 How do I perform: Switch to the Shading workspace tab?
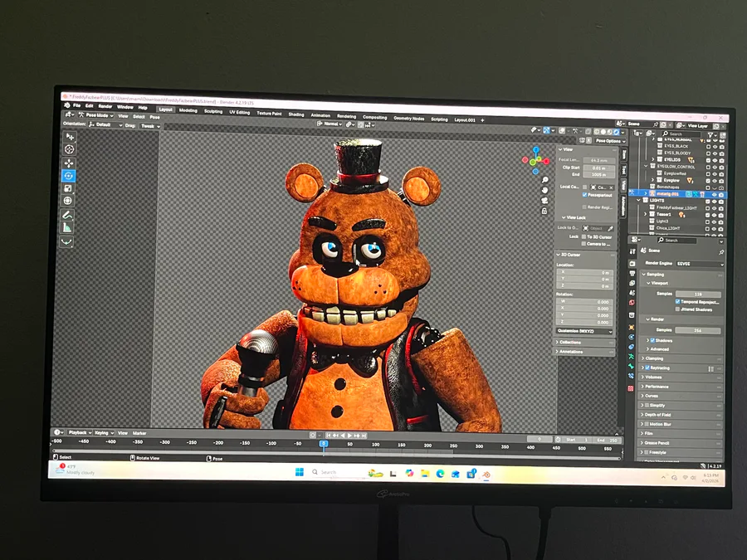point(295,114)
